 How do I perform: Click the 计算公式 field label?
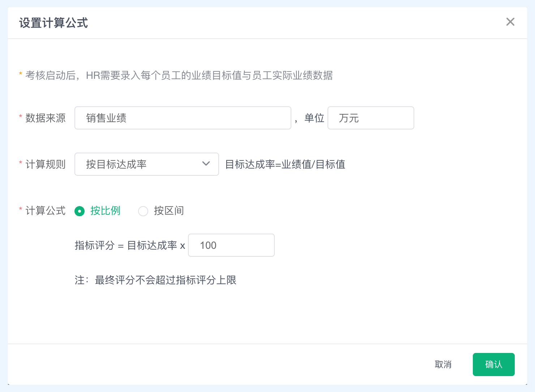46,211
